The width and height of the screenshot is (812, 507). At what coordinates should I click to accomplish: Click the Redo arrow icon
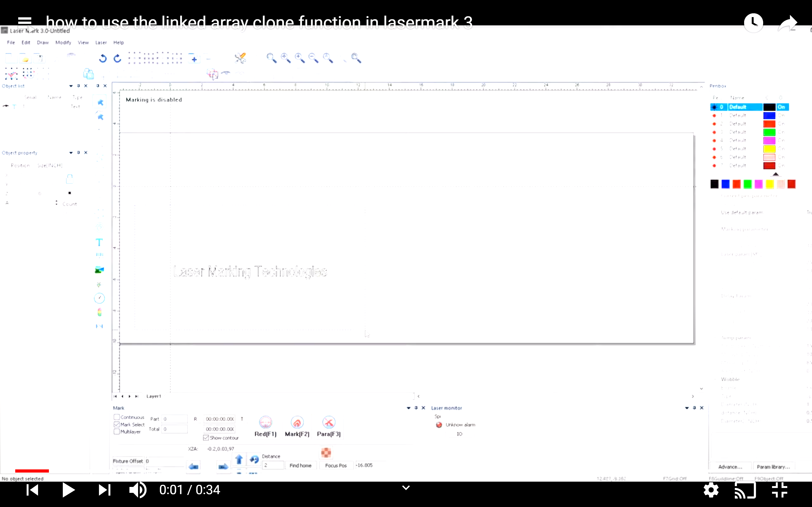(117, 59)
